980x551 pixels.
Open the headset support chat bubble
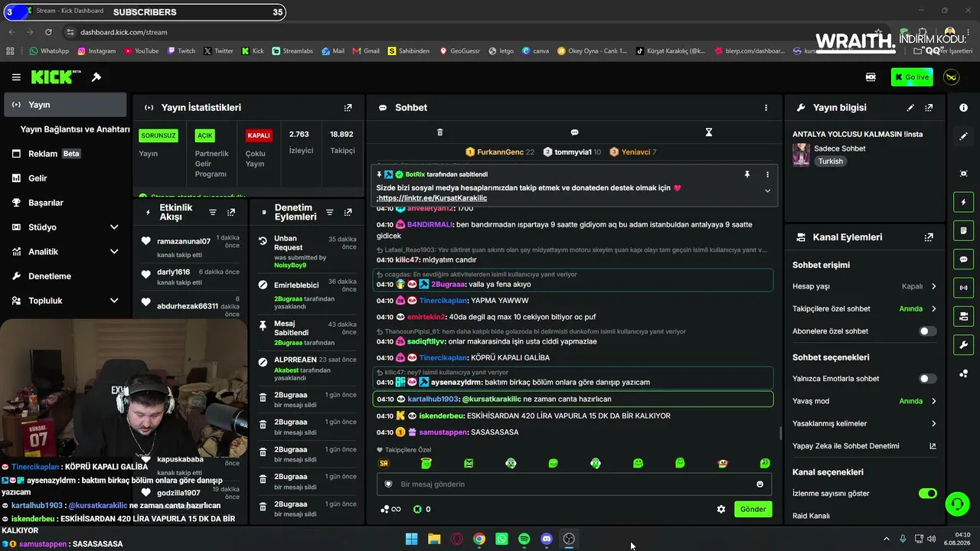957,504
